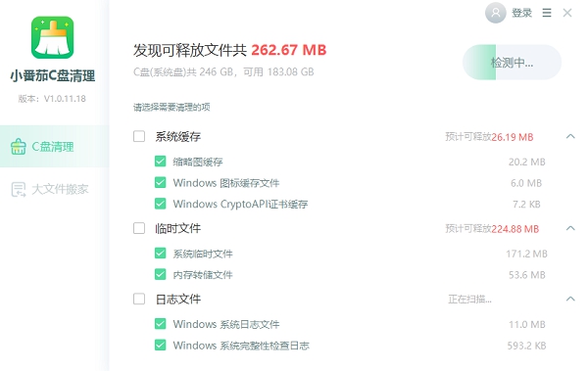This screenshot has height=371, width=588.
Task: Close the cleaner window
Action: click(x=567, y=13)
